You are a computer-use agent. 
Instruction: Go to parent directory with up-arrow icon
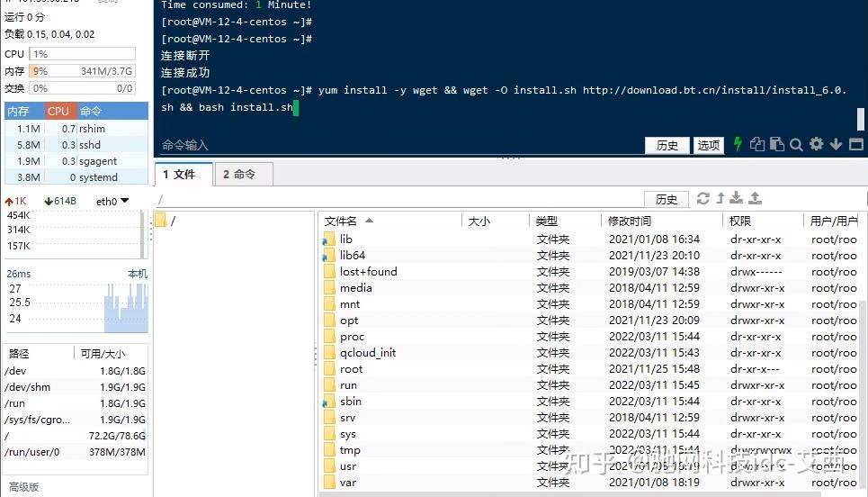720,198
